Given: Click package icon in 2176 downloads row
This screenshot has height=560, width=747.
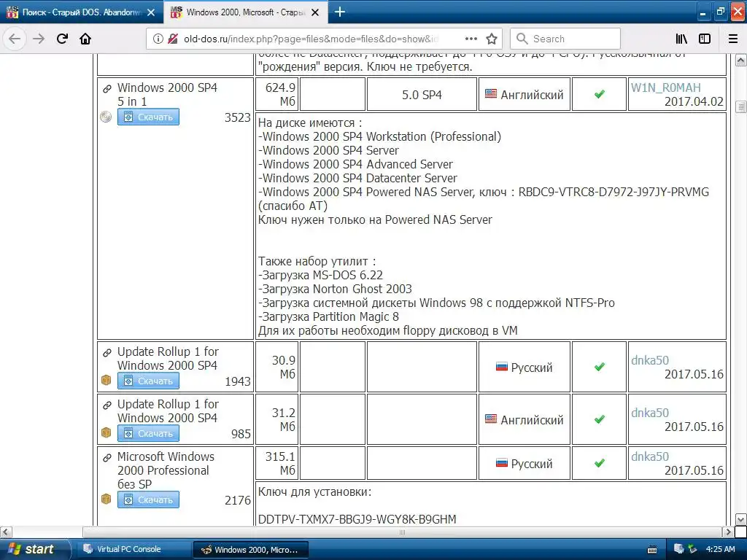Looking at the screenshot, I should pyautogui.click(x=106, y=499).
